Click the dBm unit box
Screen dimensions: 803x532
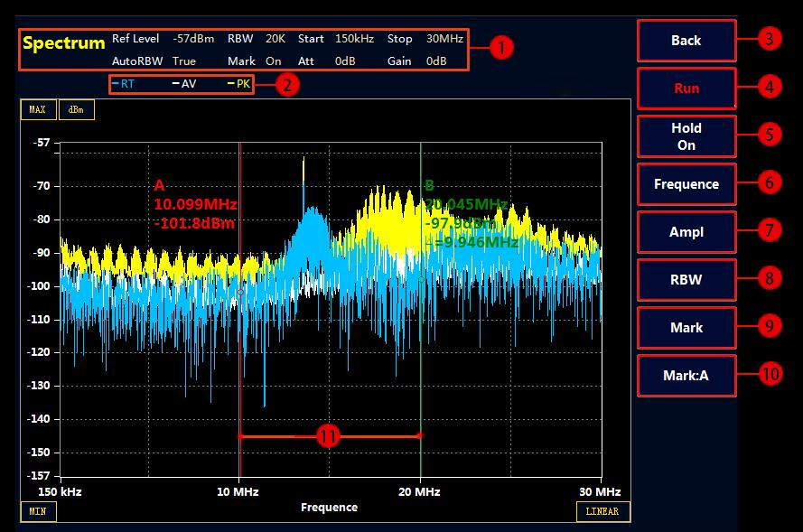76,110
